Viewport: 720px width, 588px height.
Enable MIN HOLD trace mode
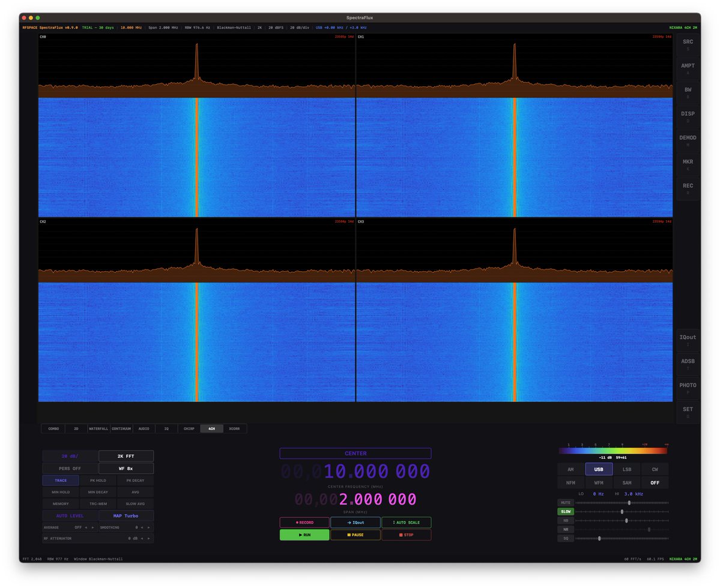point(61,492)
